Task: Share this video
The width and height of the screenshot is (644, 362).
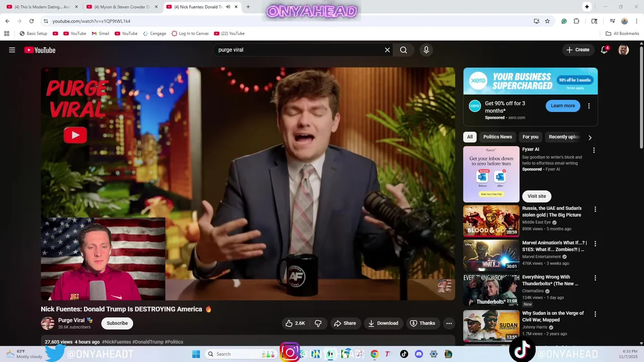Action: 345,323
